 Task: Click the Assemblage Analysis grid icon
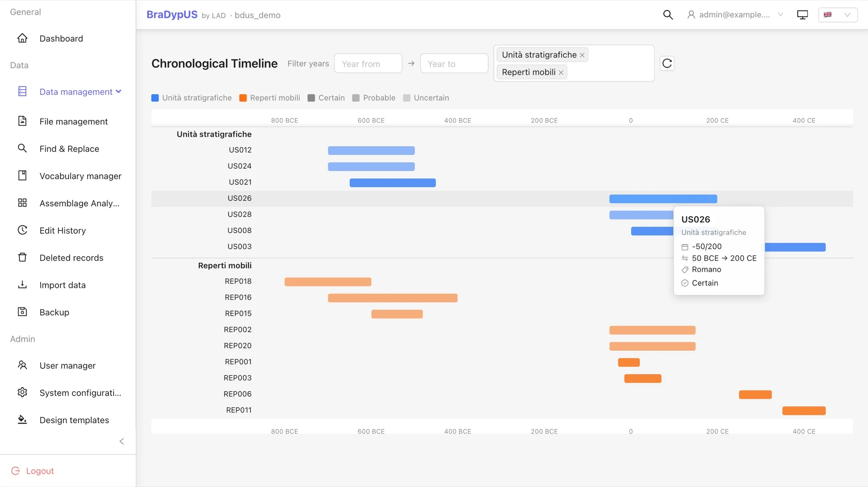point(22,203)
